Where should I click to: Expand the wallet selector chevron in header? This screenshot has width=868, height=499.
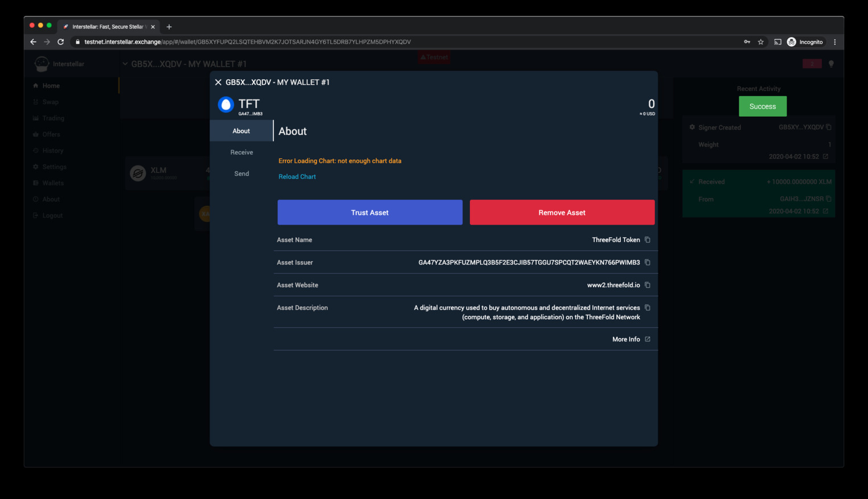pyautogui.click(x=125, y=64)
